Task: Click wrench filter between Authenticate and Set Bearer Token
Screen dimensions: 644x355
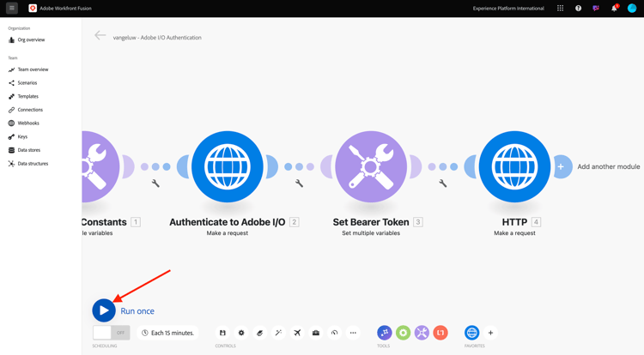Action: [x=299, y=184]
